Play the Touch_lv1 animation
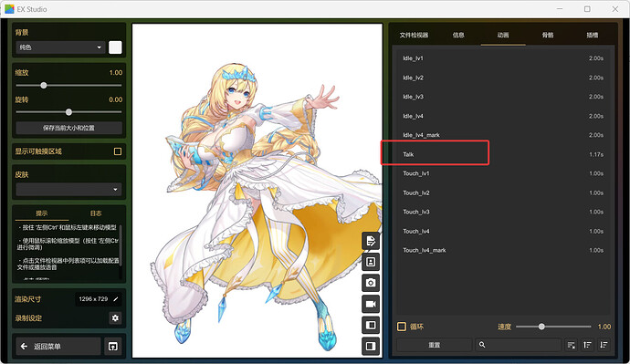Viewport: 630px width, 364px height. coord(503,173)
